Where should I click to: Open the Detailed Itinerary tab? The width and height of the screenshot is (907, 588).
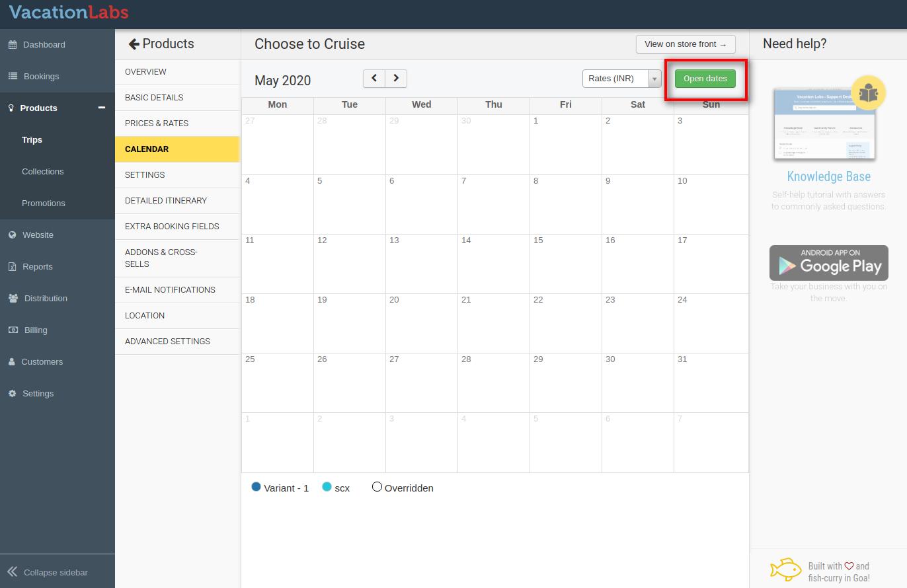pyautogui.click(x=166, y=201)
